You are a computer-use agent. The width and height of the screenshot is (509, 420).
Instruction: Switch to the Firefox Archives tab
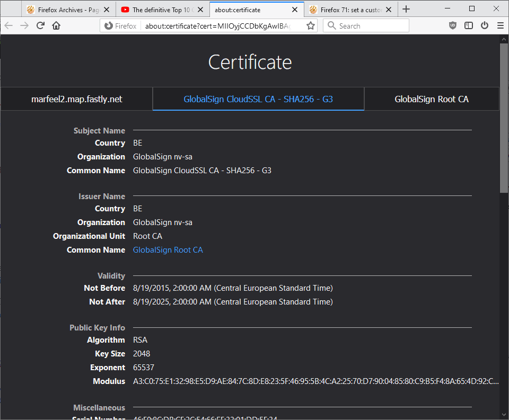tap(68, 10)
